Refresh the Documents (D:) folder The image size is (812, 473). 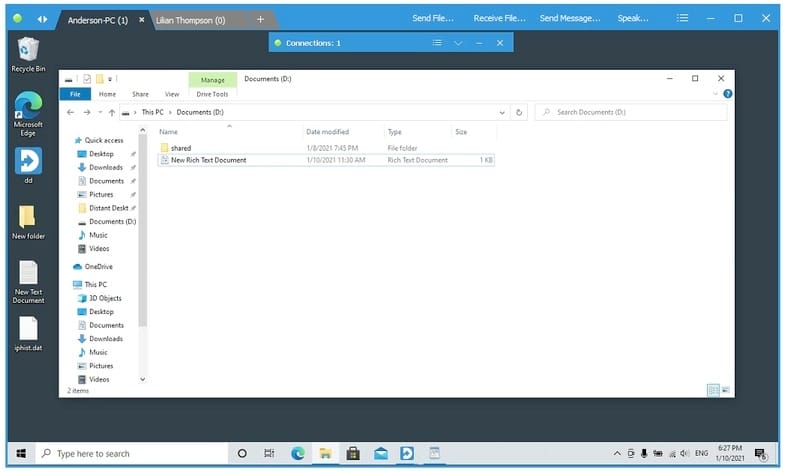(x=520, y=113)
